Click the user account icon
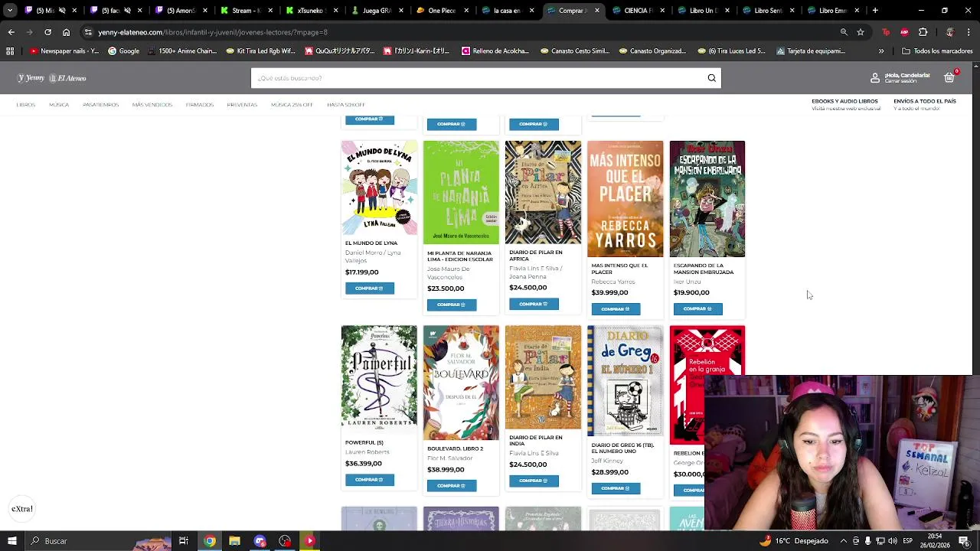The height and width of the screenshot is (551, 980). 875,78
